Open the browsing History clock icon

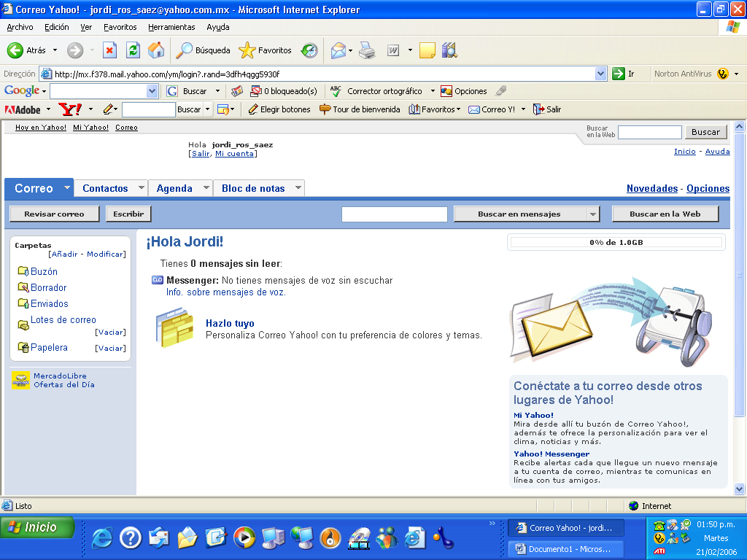point(309,50)
